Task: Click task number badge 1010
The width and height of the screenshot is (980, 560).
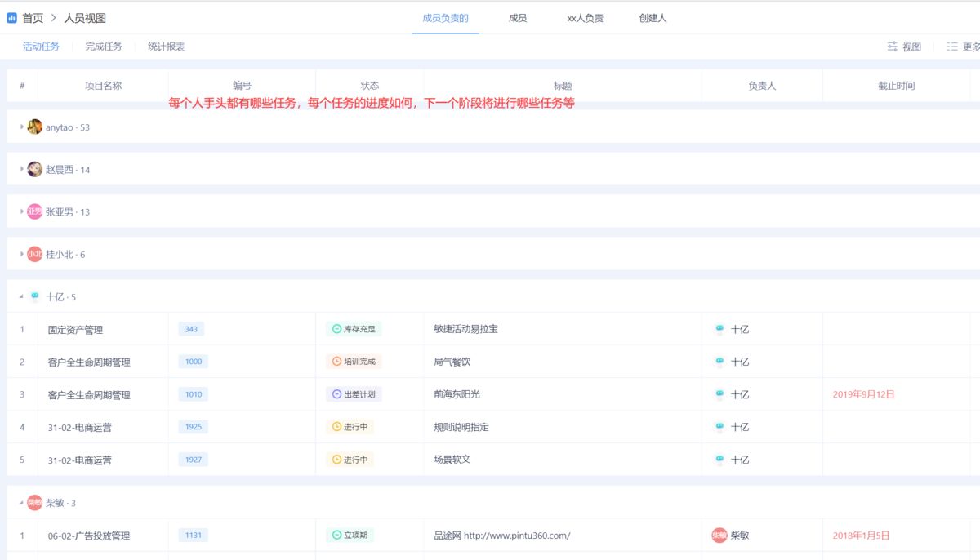Action: (x=194, y=394)
